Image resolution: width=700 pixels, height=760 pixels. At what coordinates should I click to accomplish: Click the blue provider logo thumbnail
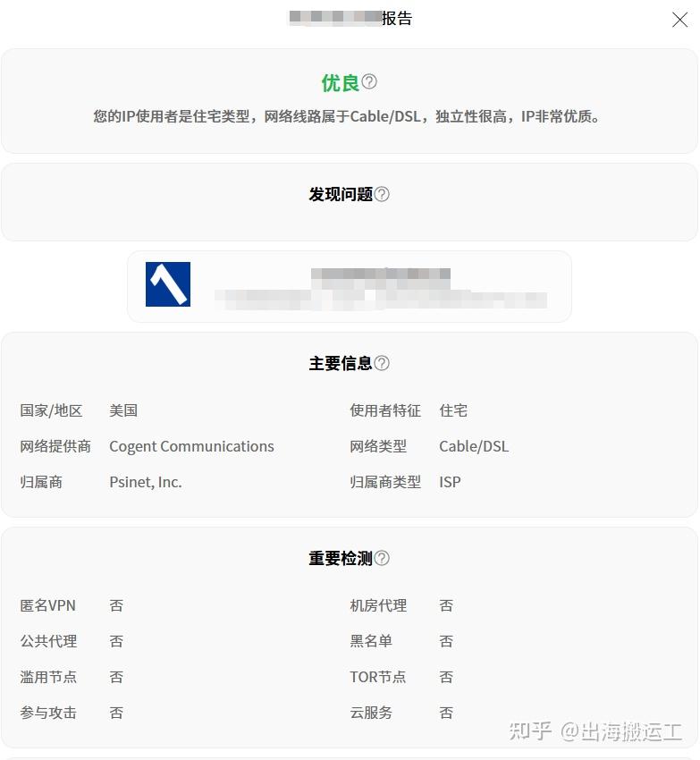point(168,284)
